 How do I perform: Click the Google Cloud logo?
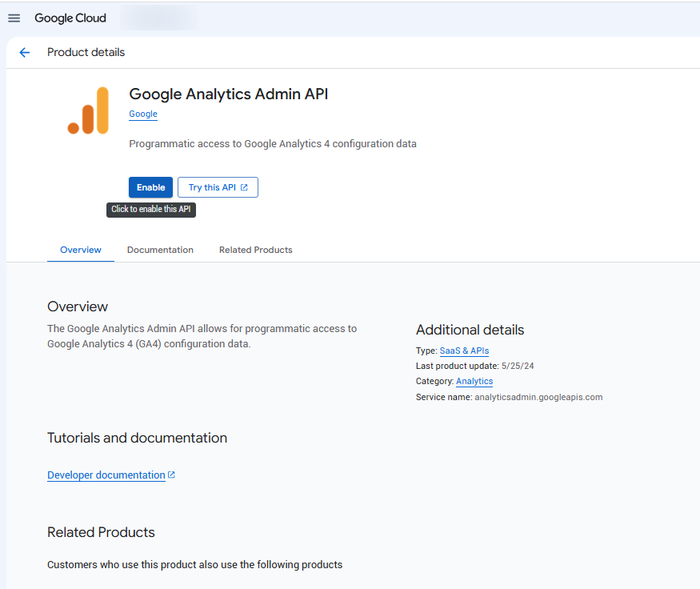coord(70,18)
